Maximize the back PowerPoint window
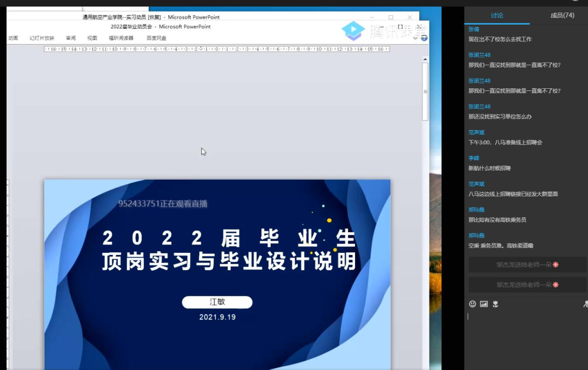 coord(390,17)
